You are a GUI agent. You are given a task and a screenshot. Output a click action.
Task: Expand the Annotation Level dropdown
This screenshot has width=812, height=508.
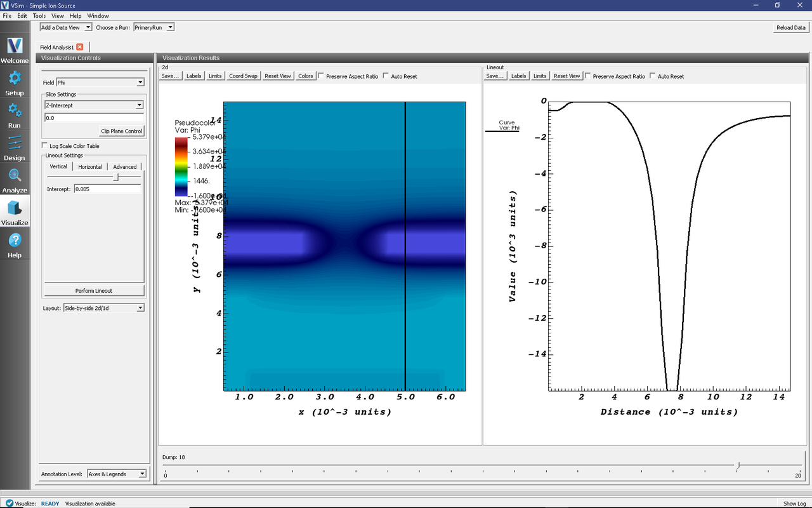coord(117,474)
